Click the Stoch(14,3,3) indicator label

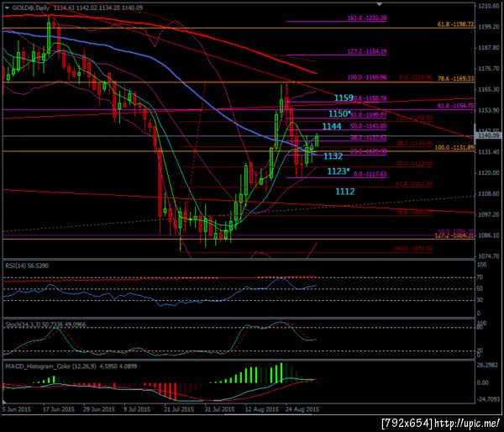[x=45, y=325]
